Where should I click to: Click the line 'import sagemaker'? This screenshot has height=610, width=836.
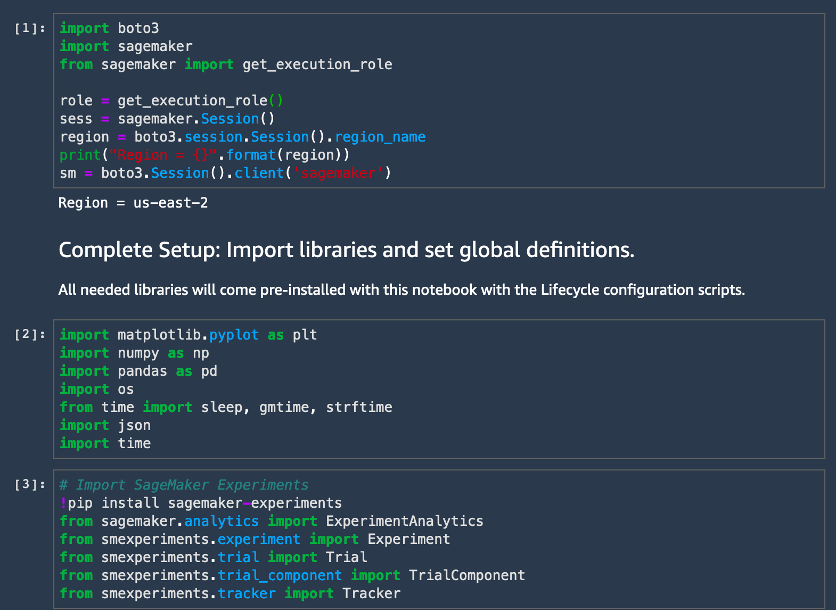pyautogui.click(x=126, y=46)
